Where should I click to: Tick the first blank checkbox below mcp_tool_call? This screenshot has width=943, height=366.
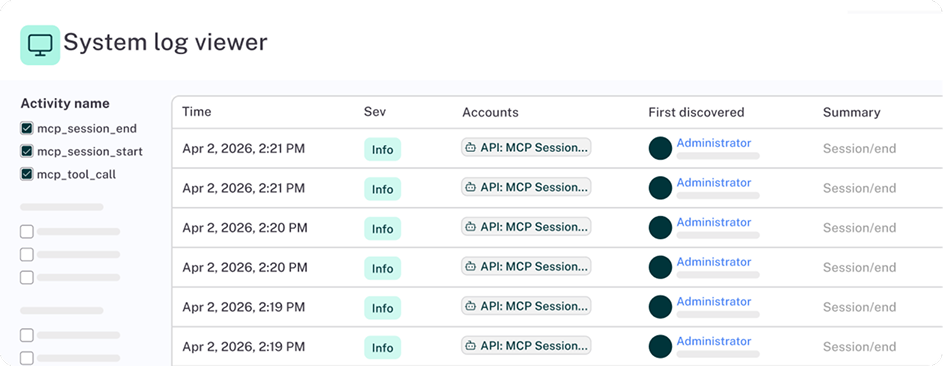point(26,231)
